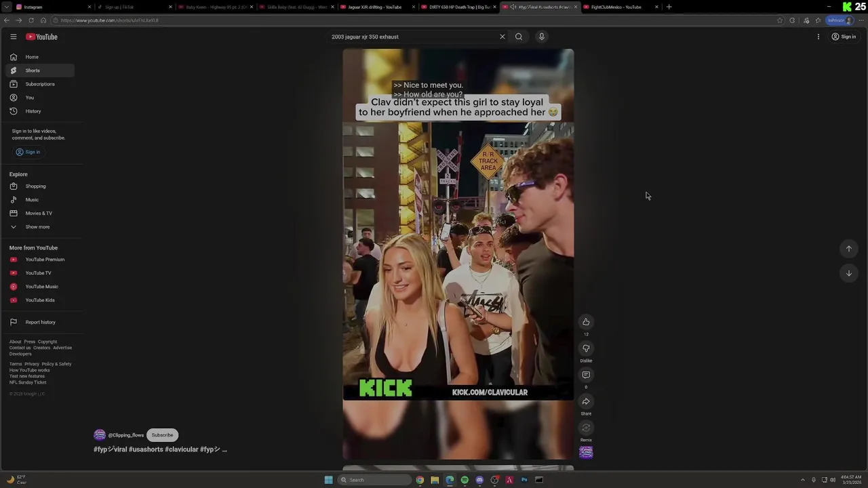Open watch History
The height and width of the screenshot is (488, 868).
tap(41, 111)
